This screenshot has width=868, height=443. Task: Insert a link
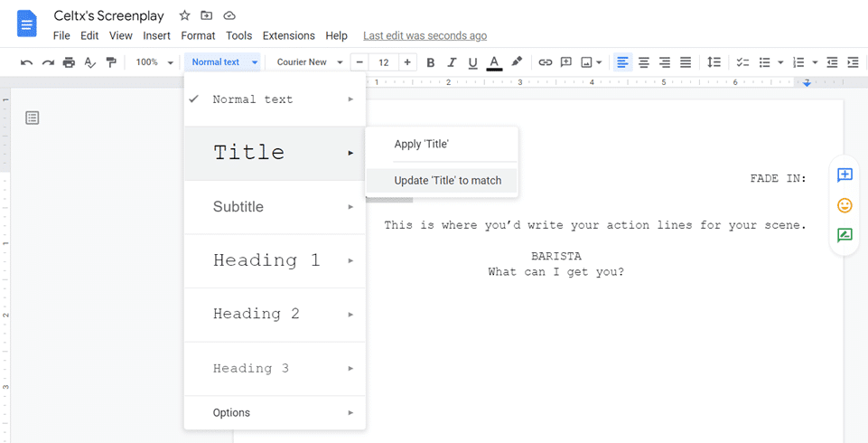[x=546, y=62]
